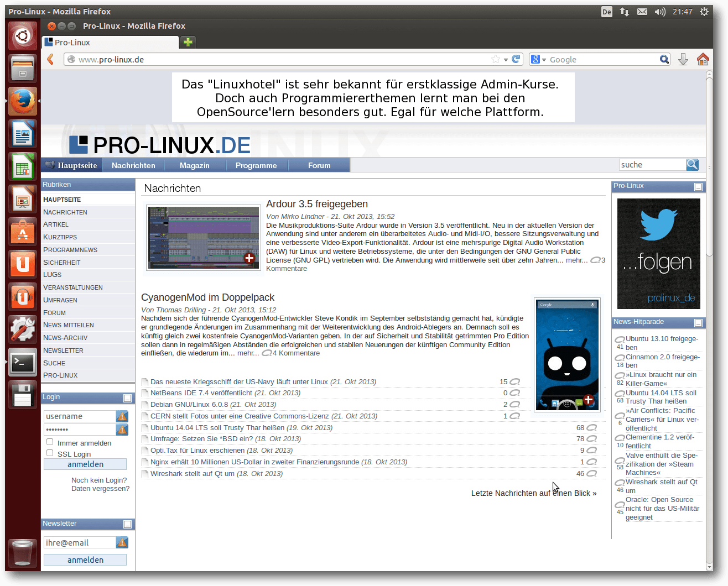Select the Pro-Linux browser tab
The height and width of the screenshot is (586, 728).
(110, 42)
